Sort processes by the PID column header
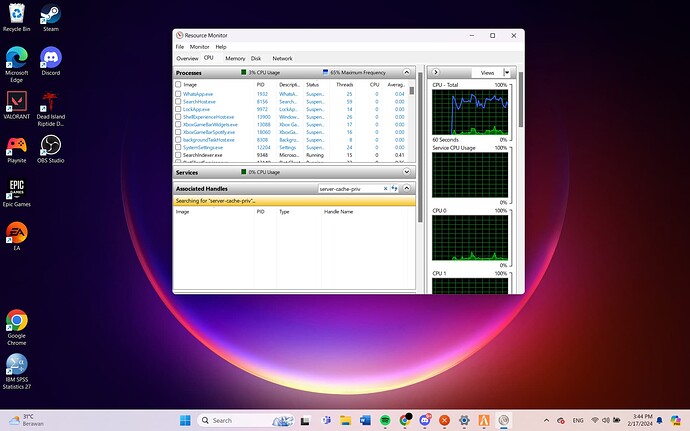 pos(260,84)
